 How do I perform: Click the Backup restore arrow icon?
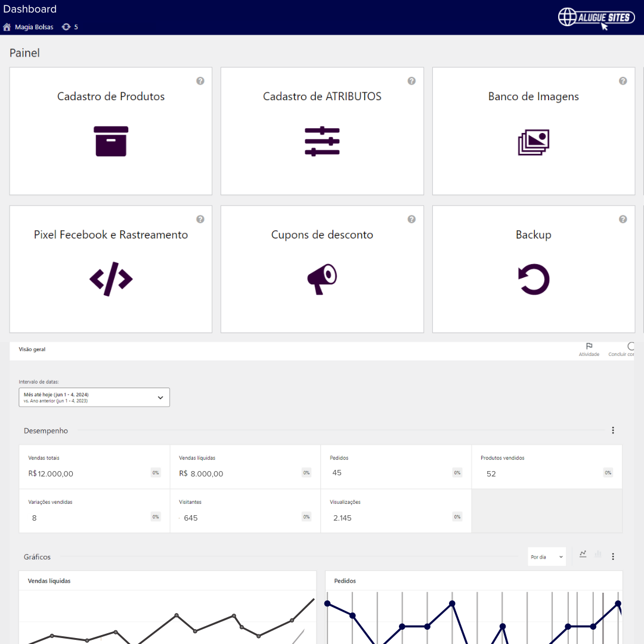pos(533,280)
